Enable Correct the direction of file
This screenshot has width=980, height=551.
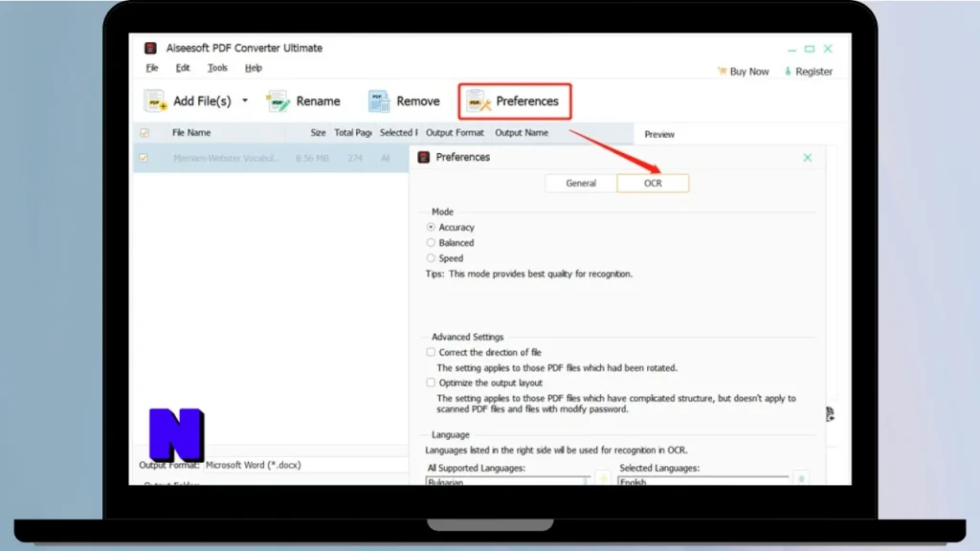pyautogui.click(x=431, y=352)
